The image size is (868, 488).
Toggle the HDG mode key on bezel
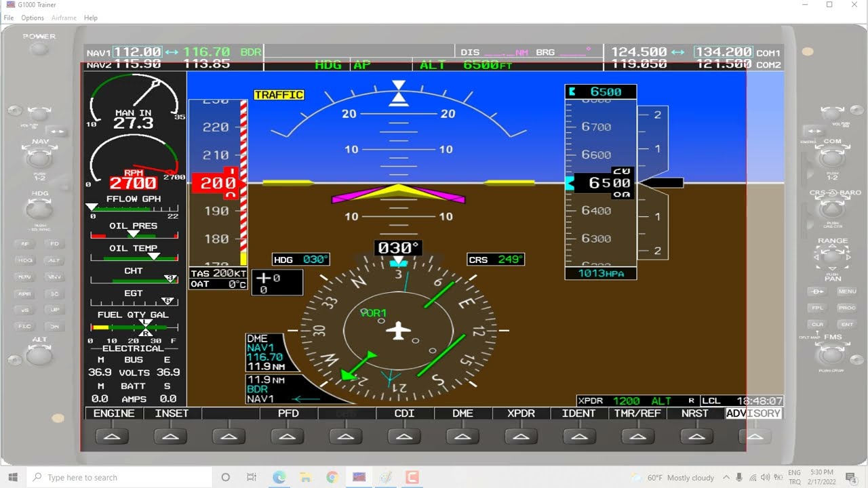25,260
